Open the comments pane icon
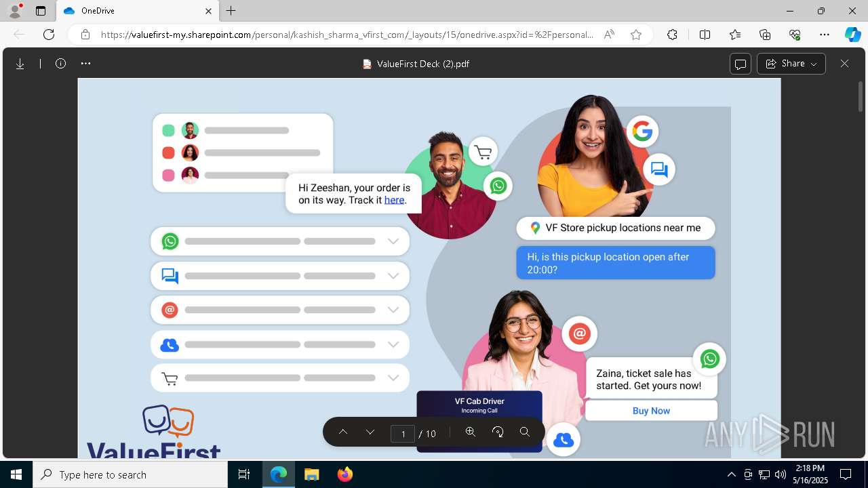This screenshot has height=488, width=868. pos(741,64)
